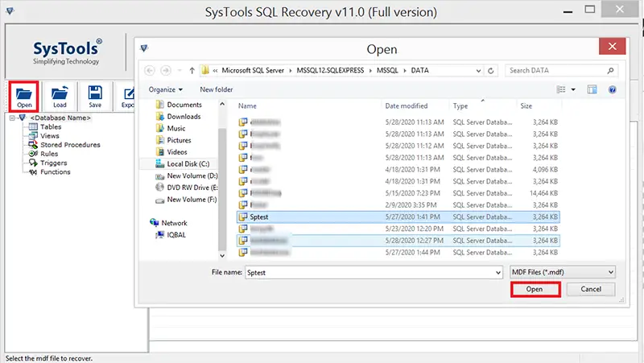Go up one folder level
The image size is (644, 363).
[192, 71]
